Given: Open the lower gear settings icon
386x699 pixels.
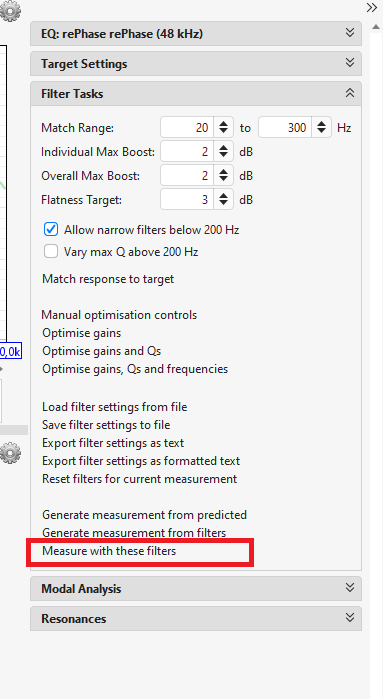Looking at the screenshot, I should point(10,452).
